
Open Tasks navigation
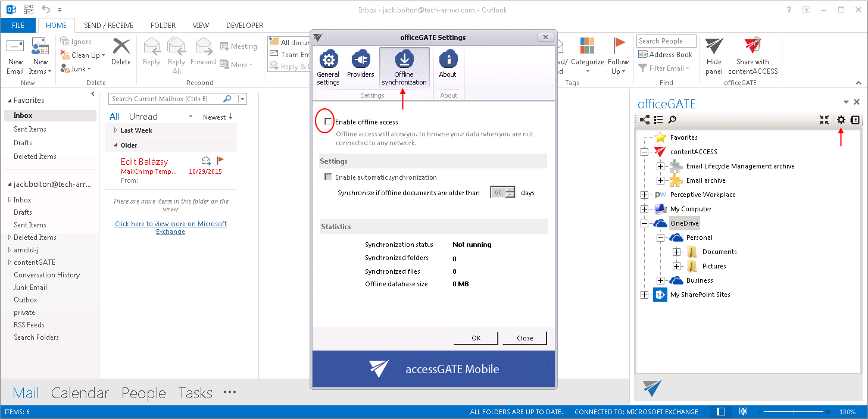[195, 393]
